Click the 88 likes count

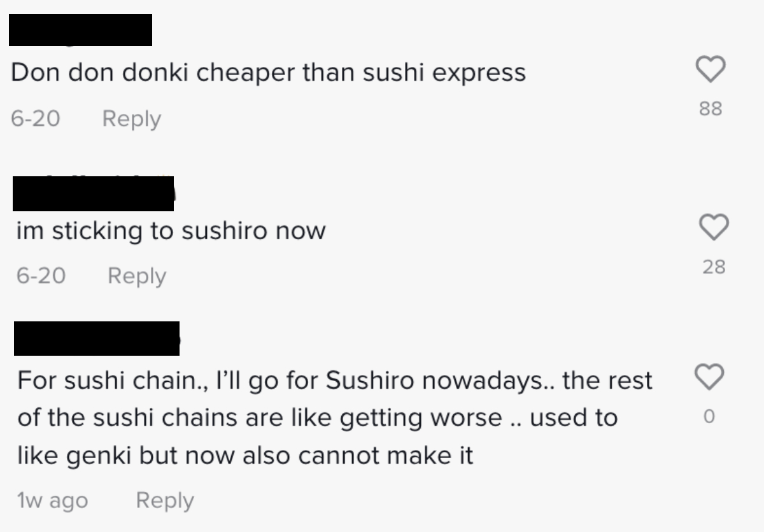[x=711, y=109]
